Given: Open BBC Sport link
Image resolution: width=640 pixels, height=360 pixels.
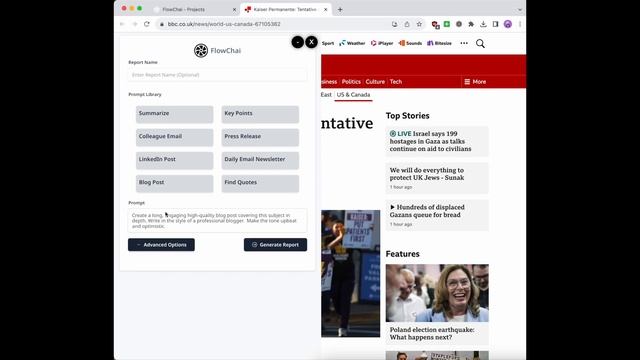Looking at the screenshot, I should pyautogui.click(x=327, y=43).
